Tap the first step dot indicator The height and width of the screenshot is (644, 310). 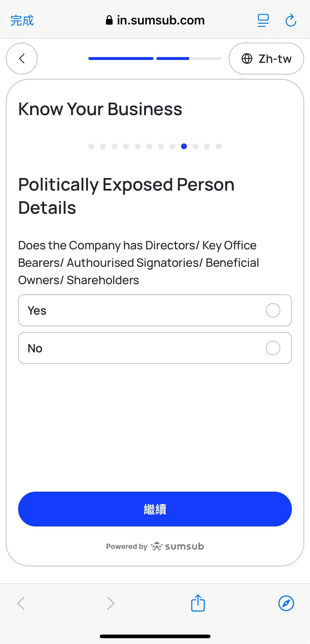click(x=91, y=146)
